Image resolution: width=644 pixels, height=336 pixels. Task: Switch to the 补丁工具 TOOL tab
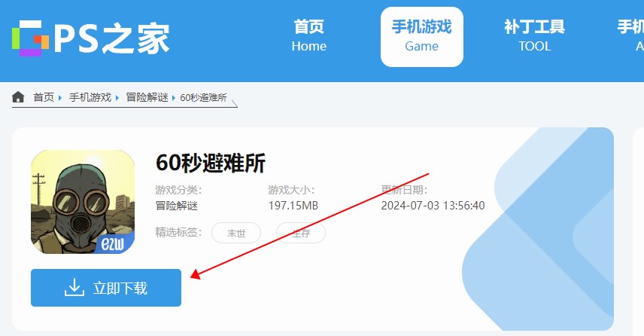pos(534,36)
